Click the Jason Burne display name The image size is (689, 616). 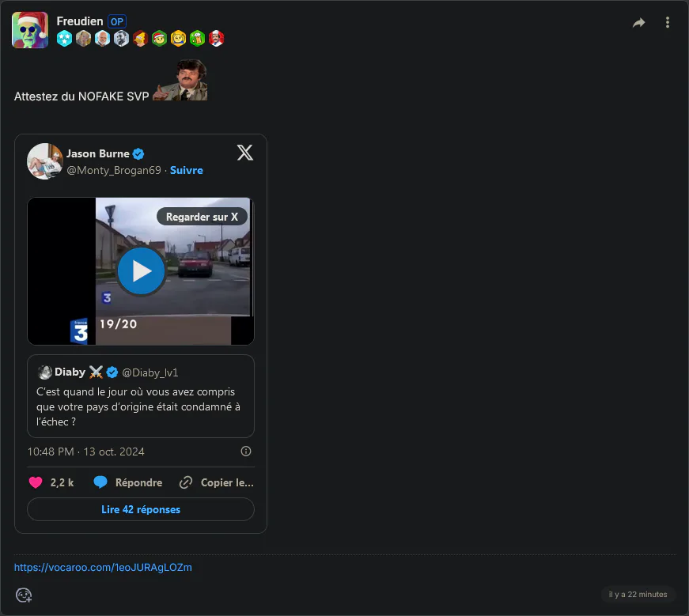pyautogui.click(x=98, y=153)
